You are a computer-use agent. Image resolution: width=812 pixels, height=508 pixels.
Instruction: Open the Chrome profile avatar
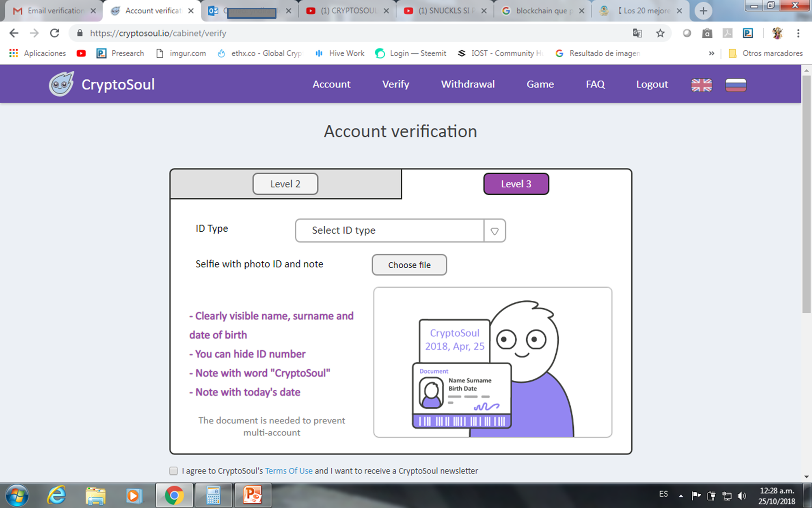[777, 33]
